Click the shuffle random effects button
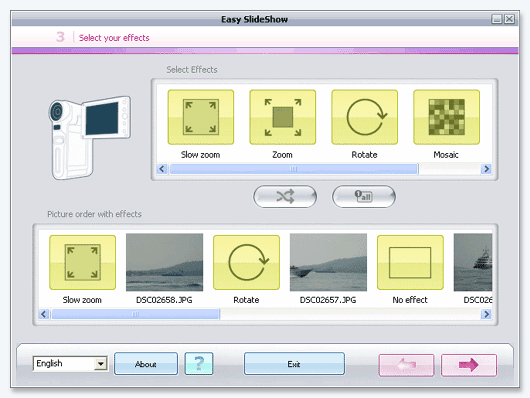530x398 pixels. 285,196
